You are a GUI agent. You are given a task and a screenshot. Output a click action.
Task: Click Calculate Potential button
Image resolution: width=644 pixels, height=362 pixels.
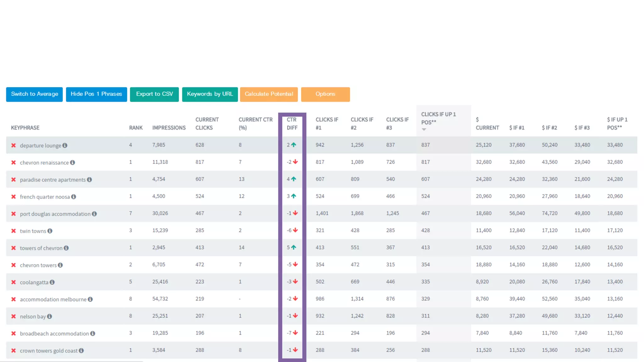(x=269, y=94)
